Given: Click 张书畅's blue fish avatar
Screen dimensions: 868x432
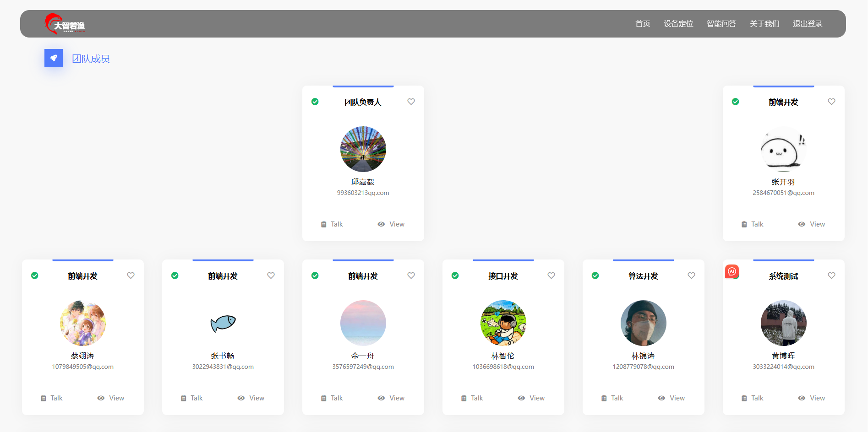Looking at the screenshot, I should pyautogui.click(x=223, y=323).
